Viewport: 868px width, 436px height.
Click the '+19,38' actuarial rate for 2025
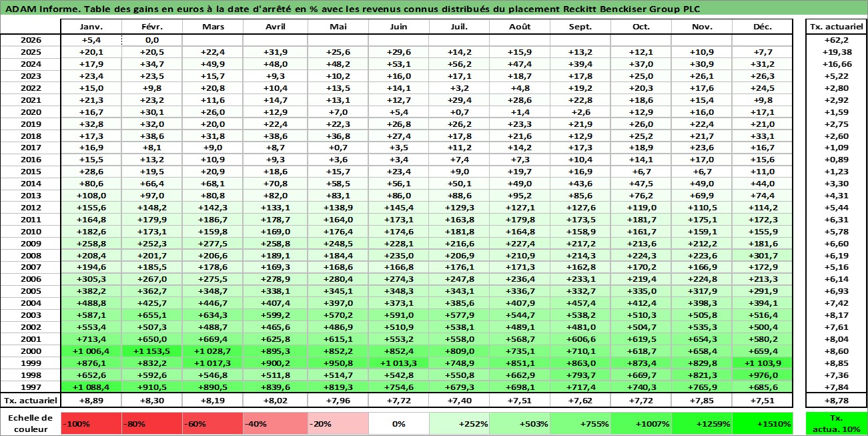(836, 52)
